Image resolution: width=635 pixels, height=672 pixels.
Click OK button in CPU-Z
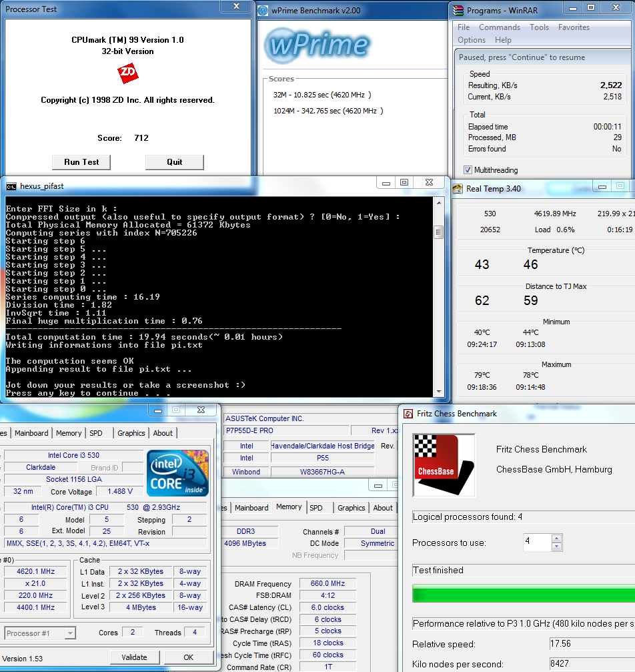[x=189, y=657]
